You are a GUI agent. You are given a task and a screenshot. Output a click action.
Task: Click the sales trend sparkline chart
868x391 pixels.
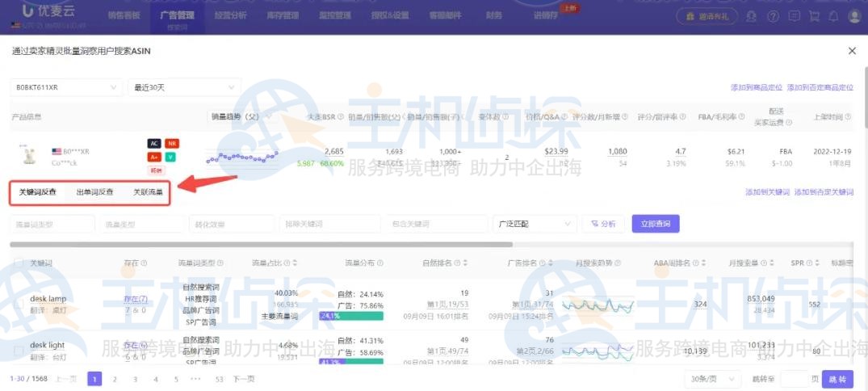coord(242,158)
